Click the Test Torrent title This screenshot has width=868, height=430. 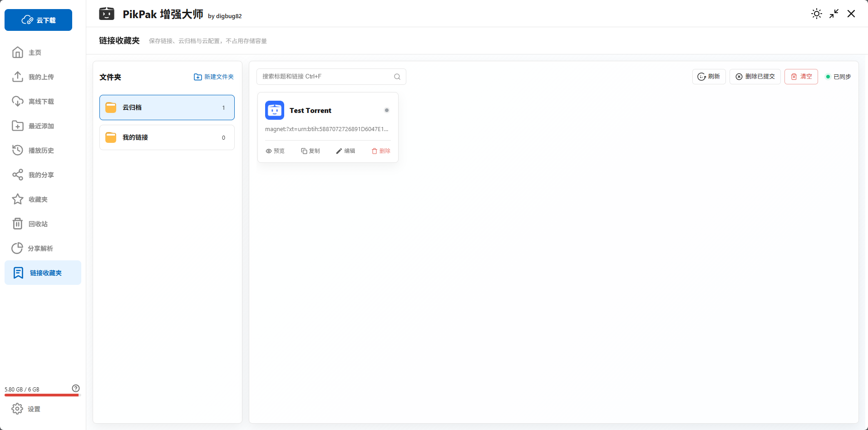pyautogui.click(x=311, y=111)
